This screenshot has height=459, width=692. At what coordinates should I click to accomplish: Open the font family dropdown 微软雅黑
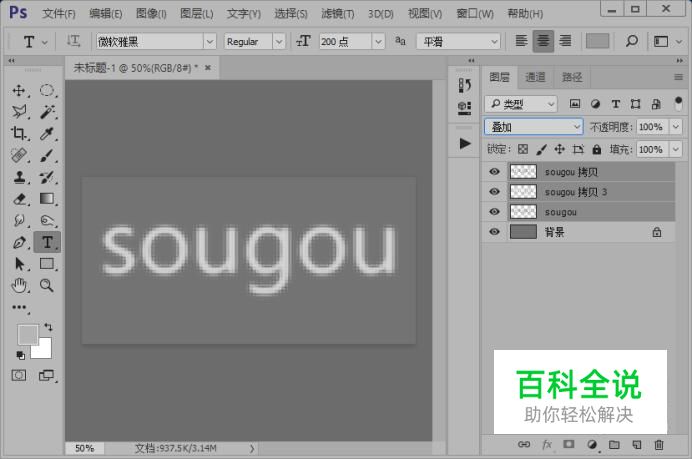pos(210,41)
